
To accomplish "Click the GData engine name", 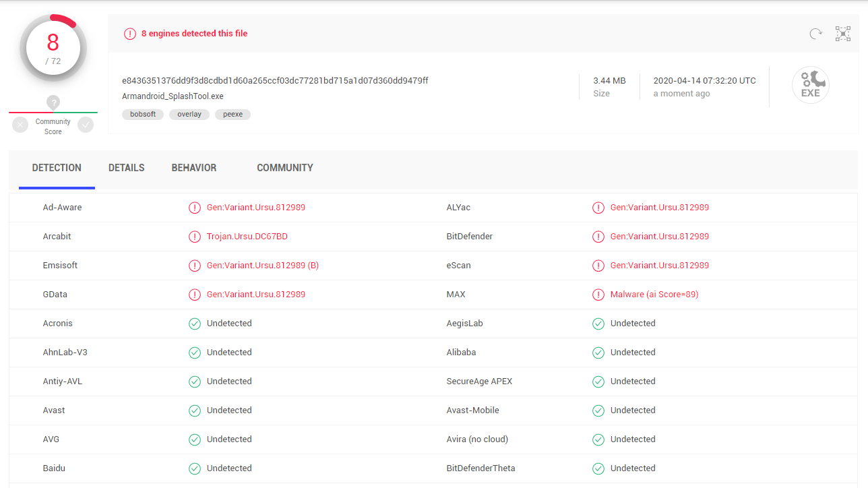I will pos(55,295).
